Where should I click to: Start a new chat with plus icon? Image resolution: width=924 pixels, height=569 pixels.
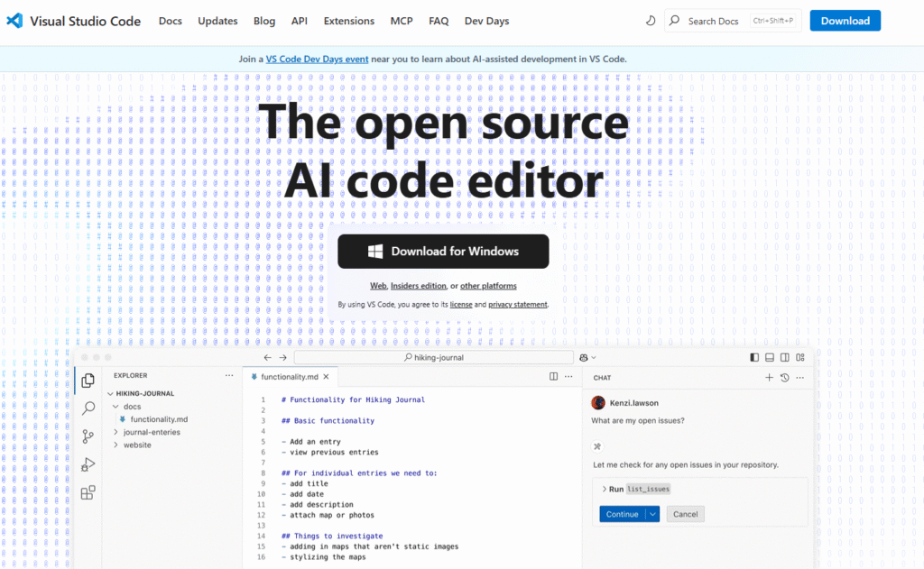(769, 378)
